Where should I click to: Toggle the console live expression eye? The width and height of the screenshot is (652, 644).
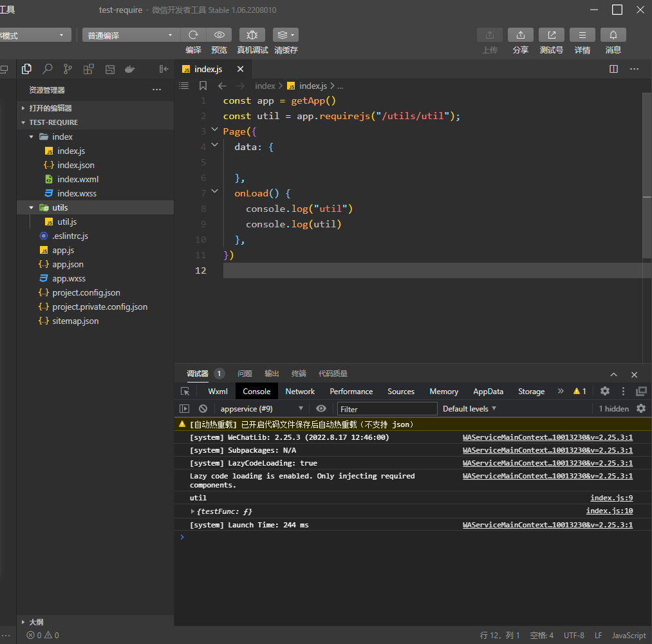[x=321, y=408]
